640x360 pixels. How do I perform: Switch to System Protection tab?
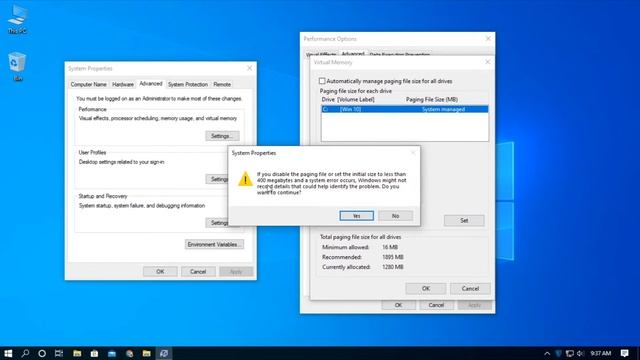pyautogui.click(x=188, y=84)
